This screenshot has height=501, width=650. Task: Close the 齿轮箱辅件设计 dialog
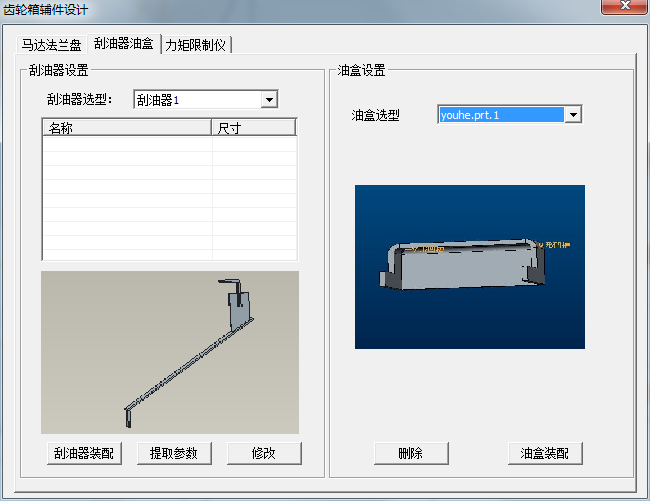[621, 9]
